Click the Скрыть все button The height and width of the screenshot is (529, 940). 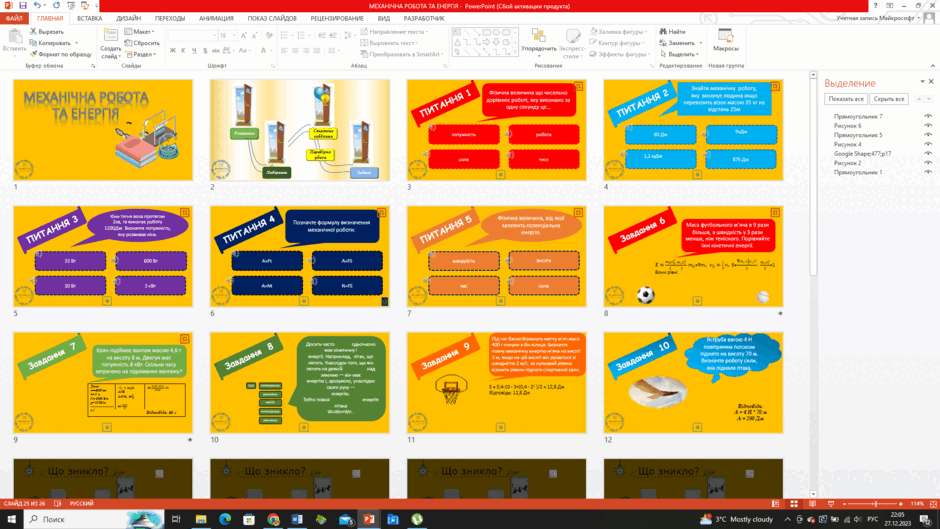[888, 99]
